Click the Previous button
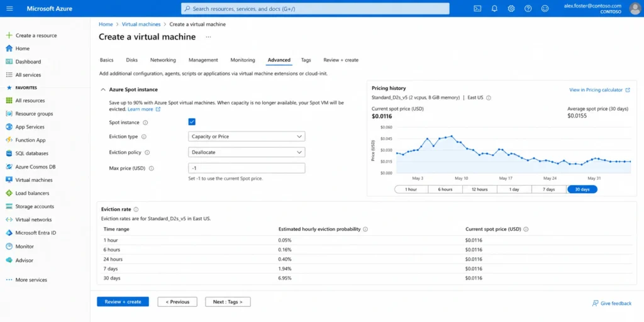The image size is (644, 322). 177,302
